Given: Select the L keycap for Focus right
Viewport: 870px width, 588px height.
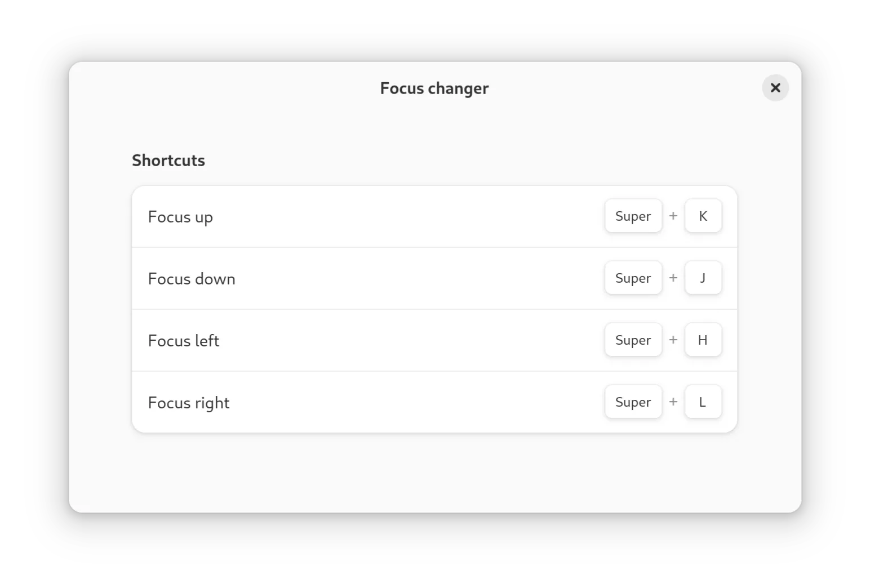Looking at the screenshot, I should click(703, 402).
